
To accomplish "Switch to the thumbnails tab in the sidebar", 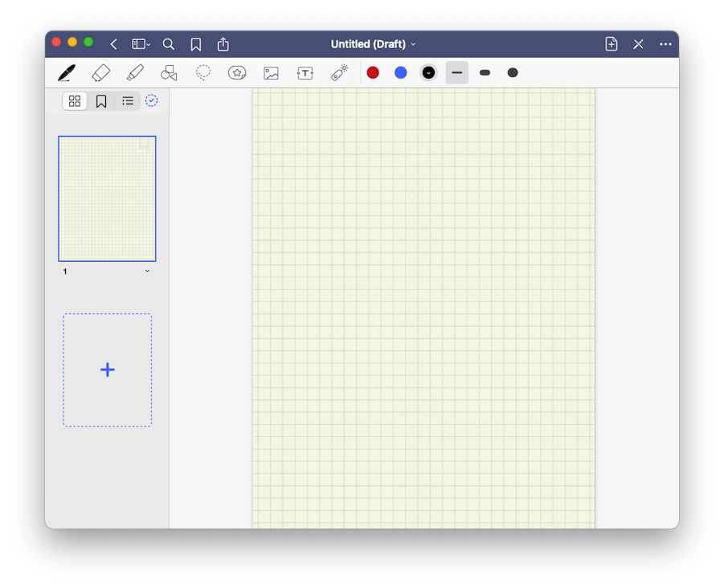I will tap(75, 101).
